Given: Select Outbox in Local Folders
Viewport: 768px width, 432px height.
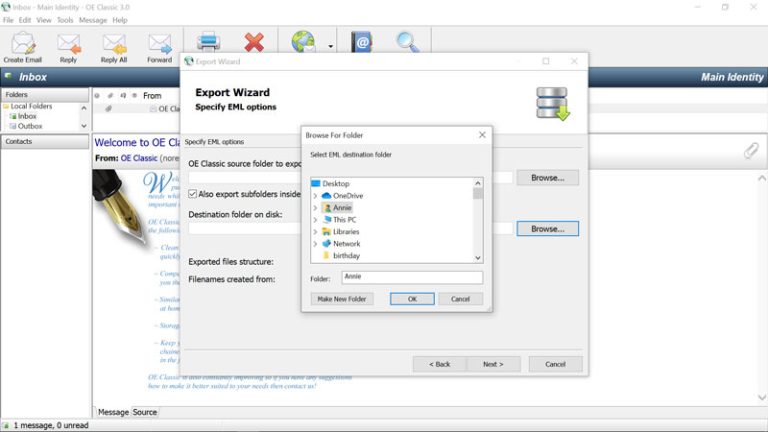Looking at the screenshot, I should coord(29,126).
